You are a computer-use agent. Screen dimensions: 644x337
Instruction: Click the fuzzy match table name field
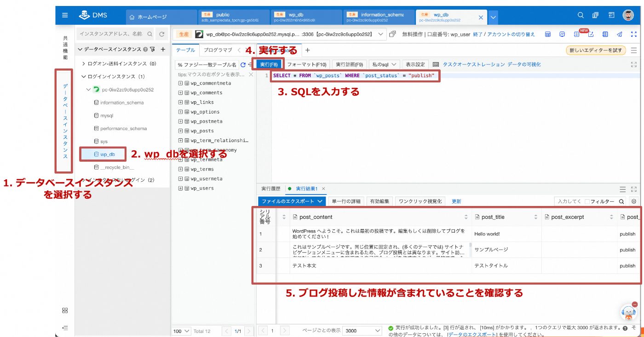(x=207, y=65)
